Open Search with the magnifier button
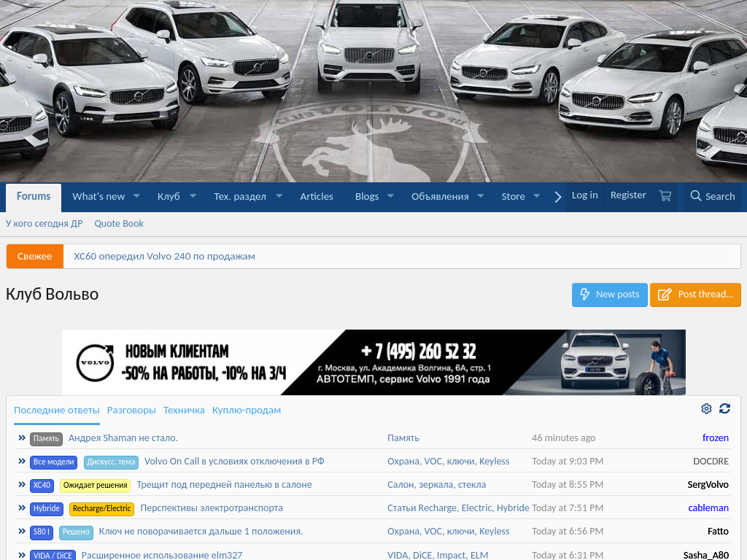This screenshot has height=560, width=747. point(712,196)
